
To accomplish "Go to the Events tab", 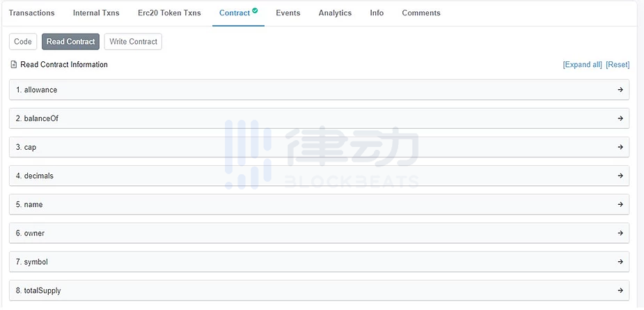I will pos(288,13).
